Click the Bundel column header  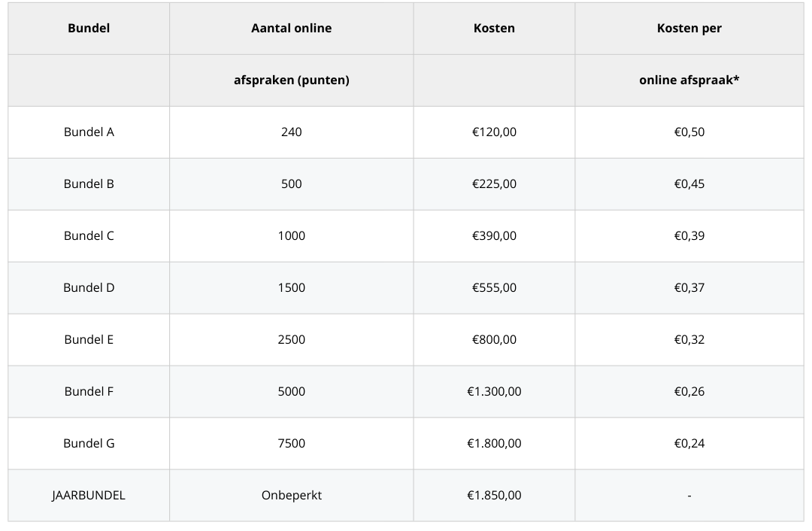pyautogui.click(x=89, y=29)
